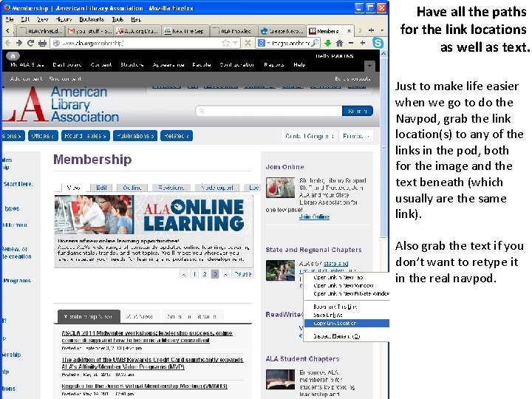This screenshot has height=399, width=532.
Task: Open the URL history dropdown arrow
Action: (235, 43)
